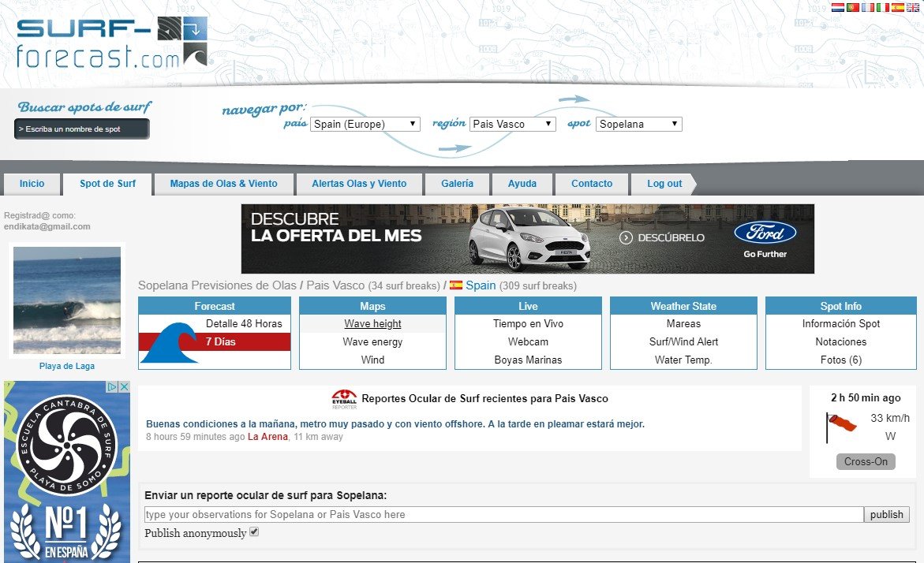Switch language with the Dutch flag
Image resolution: width=924 pixels, height=563 pixels.
pos(838,7)
